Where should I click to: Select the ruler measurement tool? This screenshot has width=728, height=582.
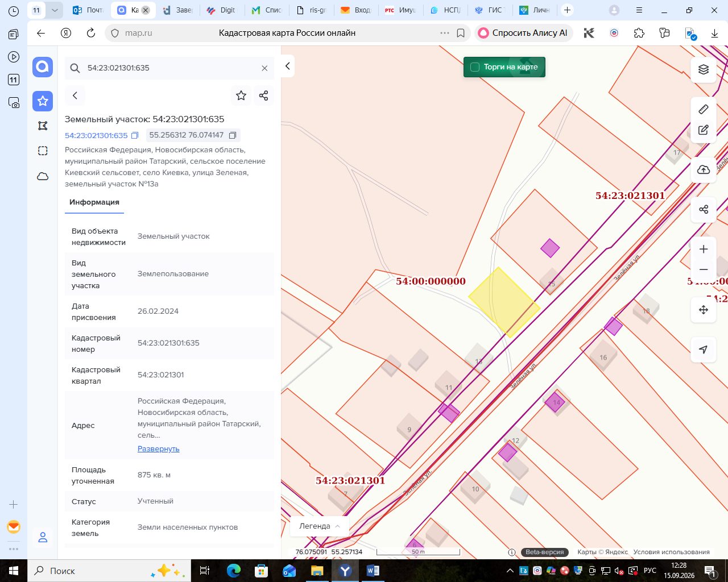click(x=704, y=109)
